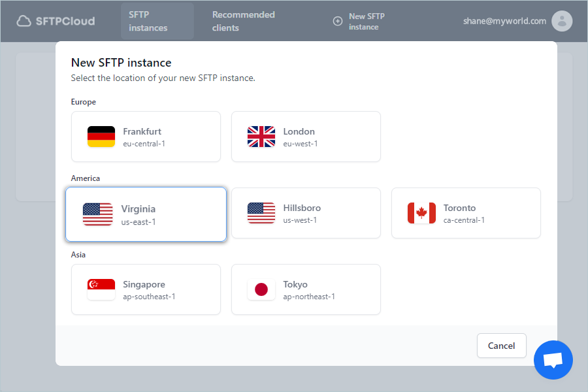This screenshot has width=588, height=392.
Task: Click the "us-east-1" region code
Action: pos(139,222)
